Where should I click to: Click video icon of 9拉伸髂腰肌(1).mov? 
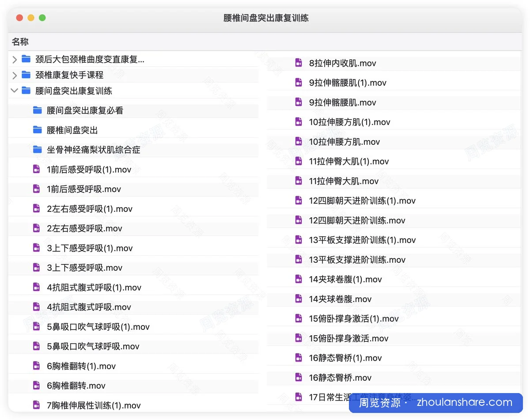point(299,83)
